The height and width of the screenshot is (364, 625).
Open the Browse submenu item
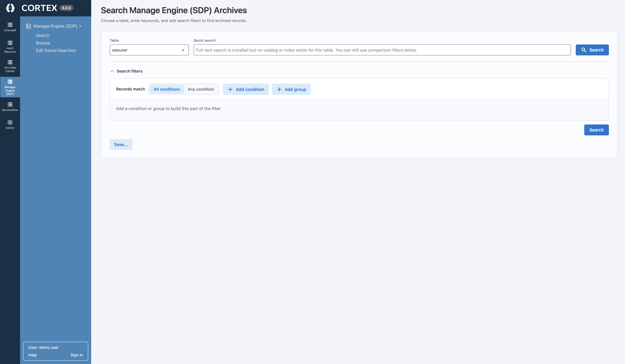pos(43,43)
